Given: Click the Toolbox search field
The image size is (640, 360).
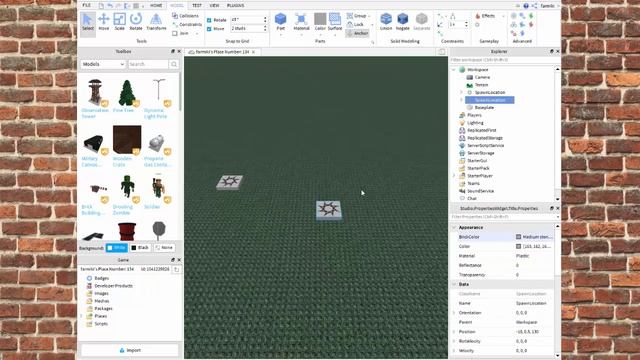Looking at the screenshot, I should 148,64.
